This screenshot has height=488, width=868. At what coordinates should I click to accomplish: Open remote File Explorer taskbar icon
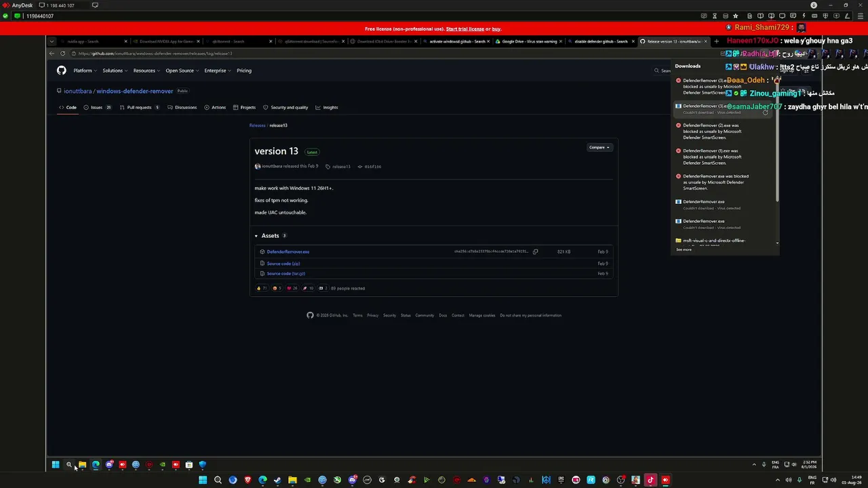coord(82,465)
